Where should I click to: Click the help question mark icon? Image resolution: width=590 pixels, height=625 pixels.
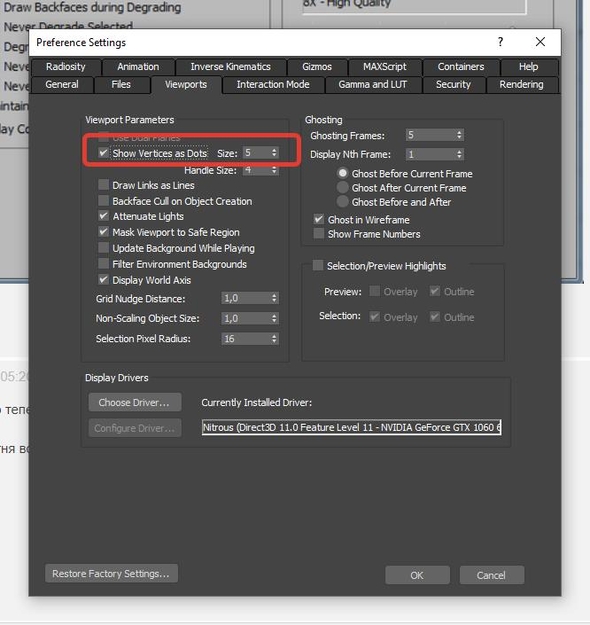pos(500,42)
